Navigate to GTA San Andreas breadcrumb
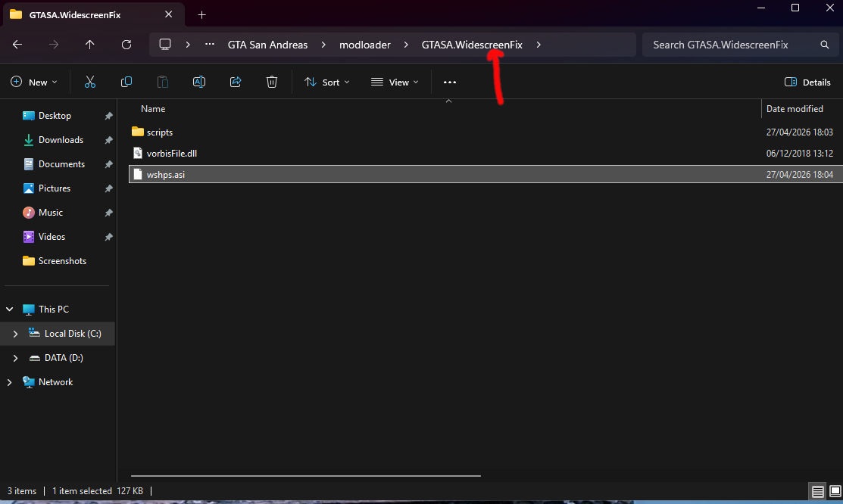The height and width of the screenshot is (504, 843). 267,45
